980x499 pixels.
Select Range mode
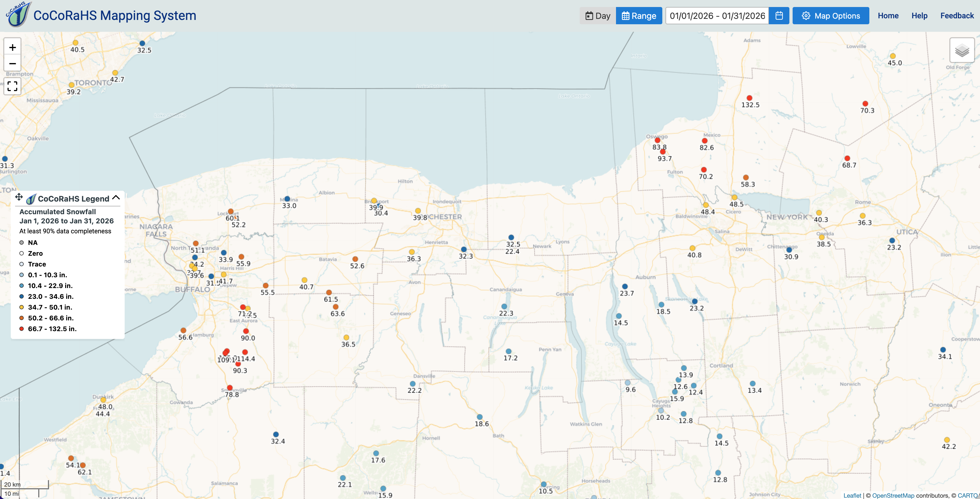pyautogui.click(x=639, y=16)
